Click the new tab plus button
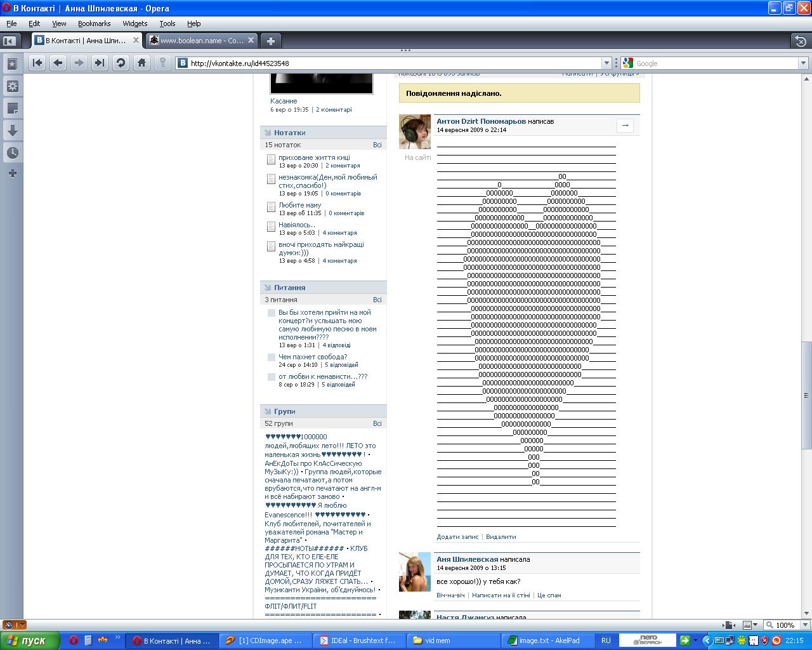The image size is (812, 650). click(x=271, y=41)
